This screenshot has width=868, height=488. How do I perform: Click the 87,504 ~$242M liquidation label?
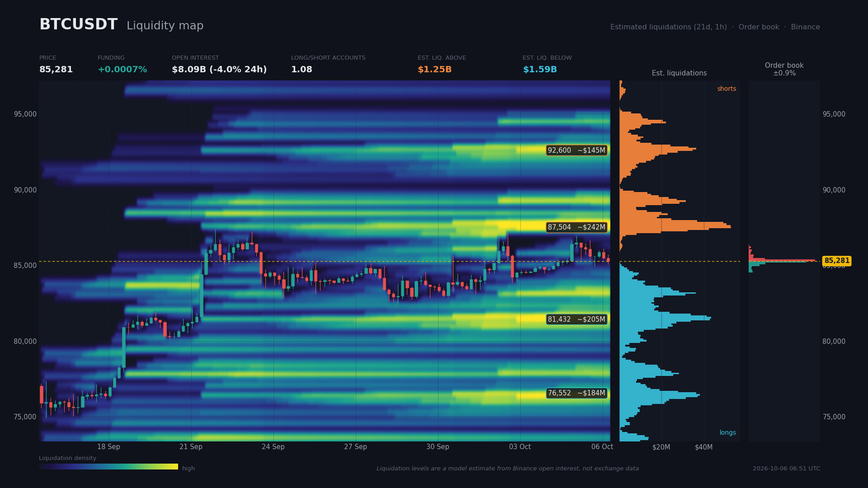click(576, 227)
